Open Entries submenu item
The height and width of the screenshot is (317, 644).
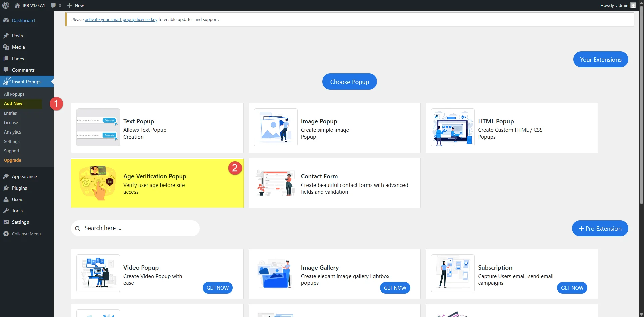[x=10, y=113]
